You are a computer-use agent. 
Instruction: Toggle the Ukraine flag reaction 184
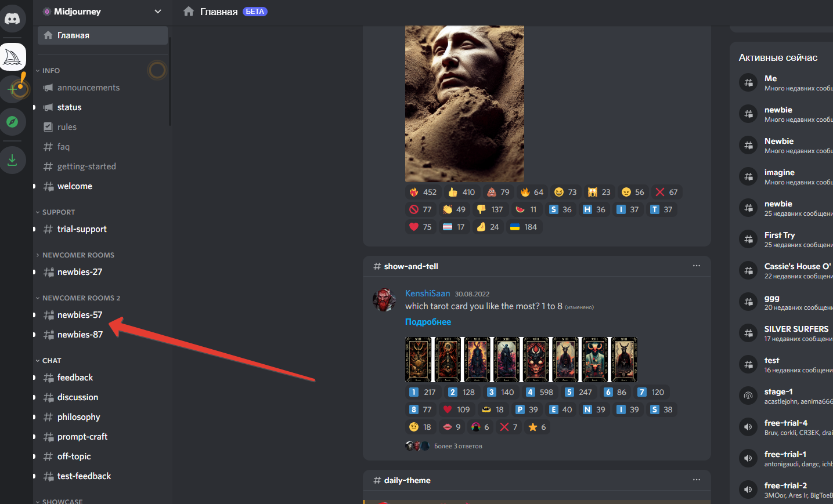523,227
